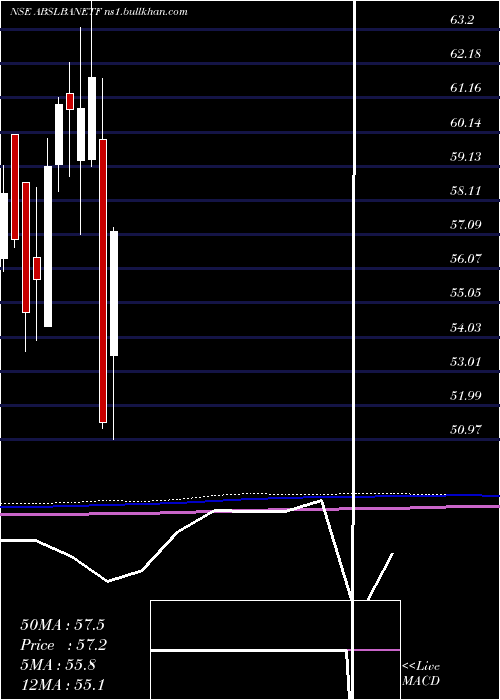Click the 54.03 price axis label
The width and height of the screenshot is (500, 700).
466,327
